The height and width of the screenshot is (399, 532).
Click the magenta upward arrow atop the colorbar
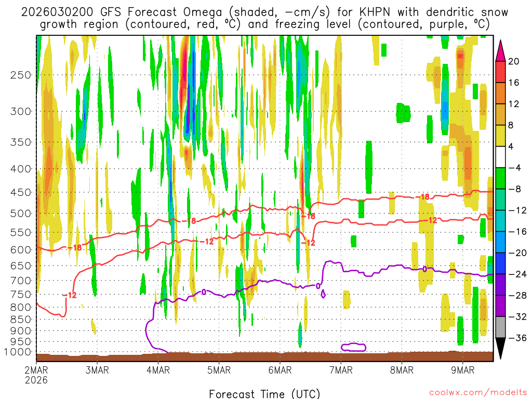(x=501, y=50)
